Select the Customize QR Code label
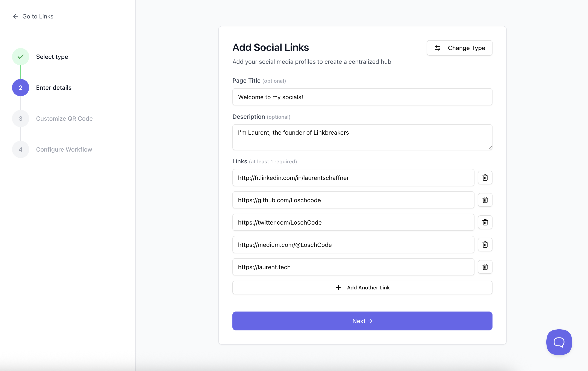 coord(64,119)
